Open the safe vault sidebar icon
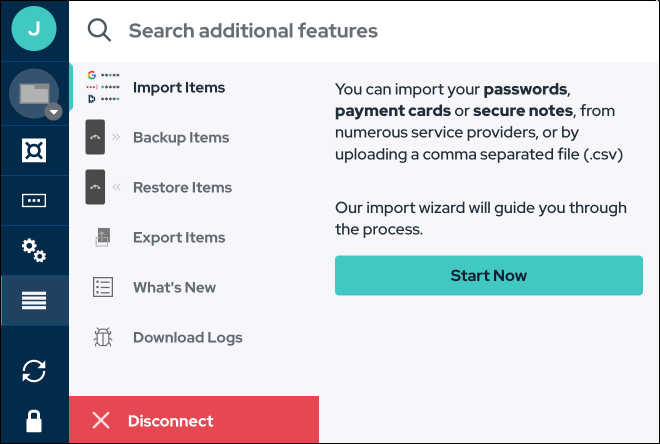This screenshot has height=444, width=660. pyautogui.click(x=34, y=151)
